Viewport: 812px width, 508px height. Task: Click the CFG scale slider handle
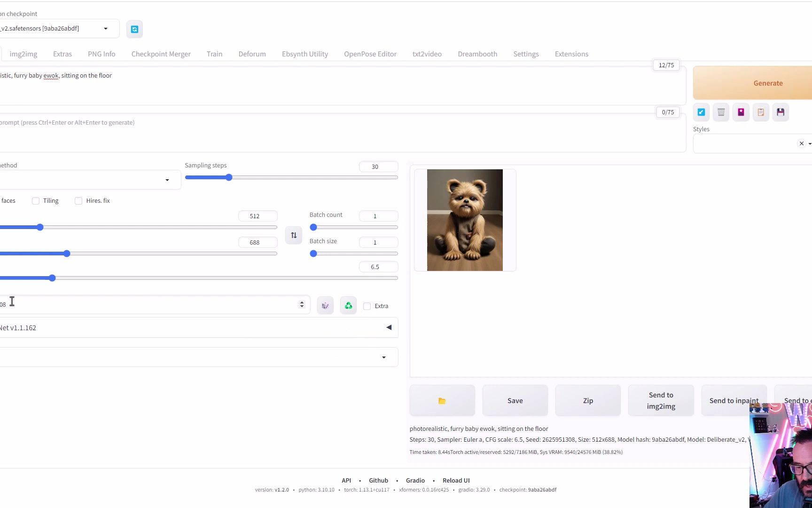click(52, 278)
